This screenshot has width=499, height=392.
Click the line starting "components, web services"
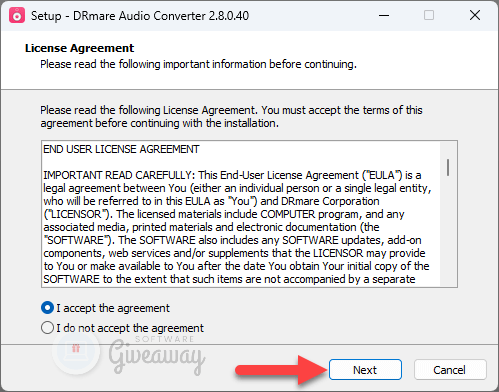pyautogui.click(x=234, y=253)
